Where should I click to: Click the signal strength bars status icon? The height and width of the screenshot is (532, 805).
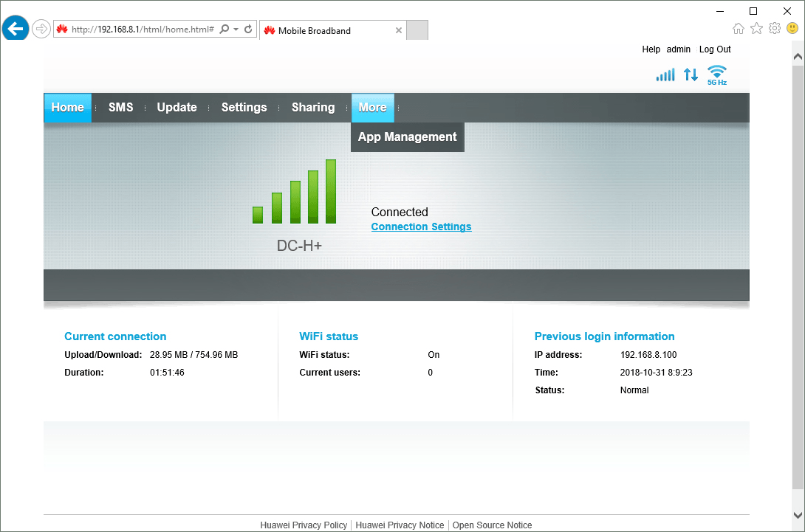point(665,75)
